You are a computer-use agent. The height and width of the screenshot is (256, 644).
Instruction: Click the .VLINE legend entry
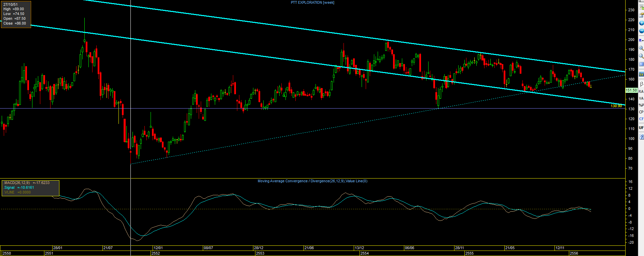click(x=17, y=193)
